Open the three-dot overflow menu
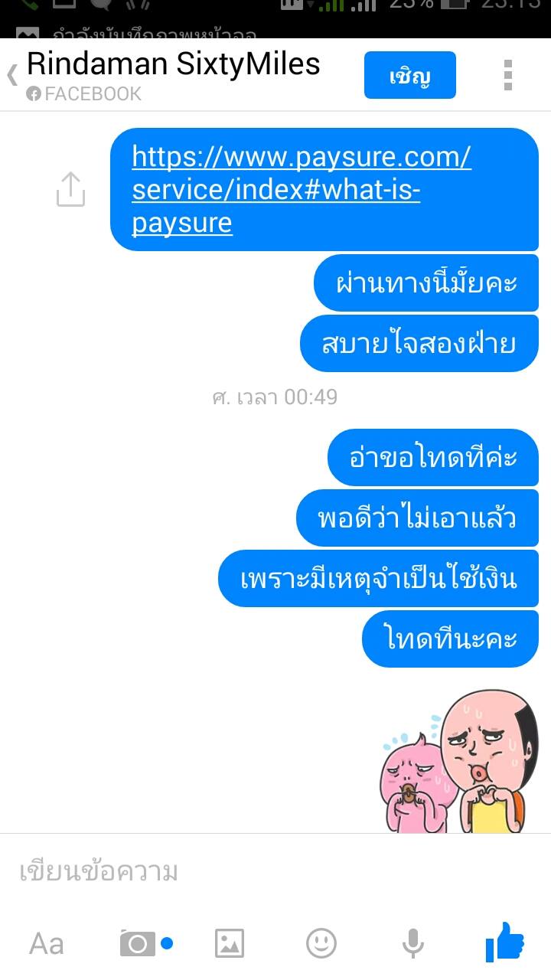551x980 pixels. (507, 75)
